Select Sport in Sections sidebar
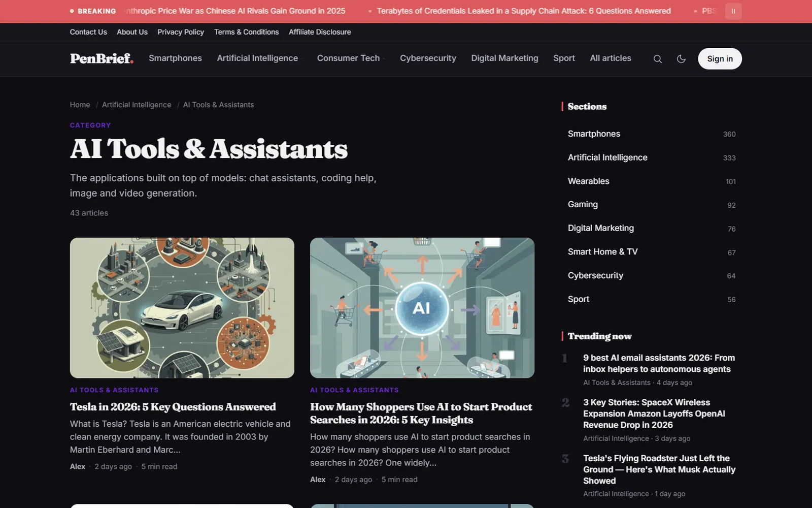The height and width of the screenshot is (508, 812). coord(652,299)
